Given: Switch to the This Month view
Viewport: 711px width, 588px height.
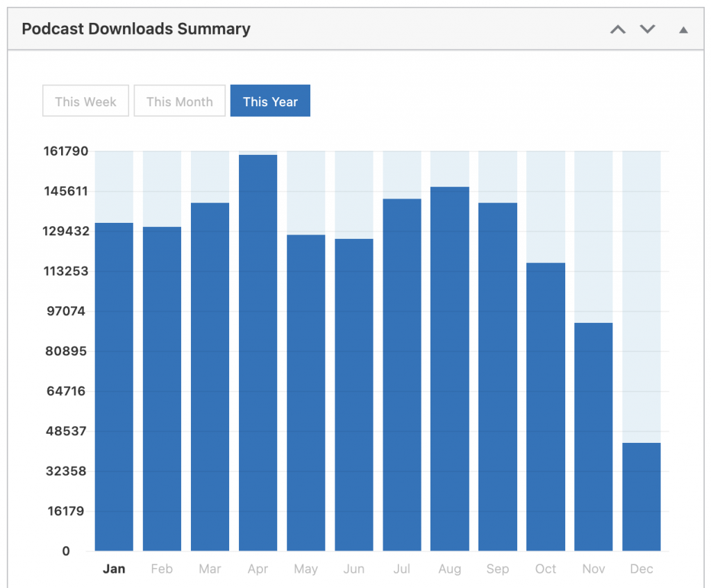Looking at the screenshot, I should tap(179, 101).
